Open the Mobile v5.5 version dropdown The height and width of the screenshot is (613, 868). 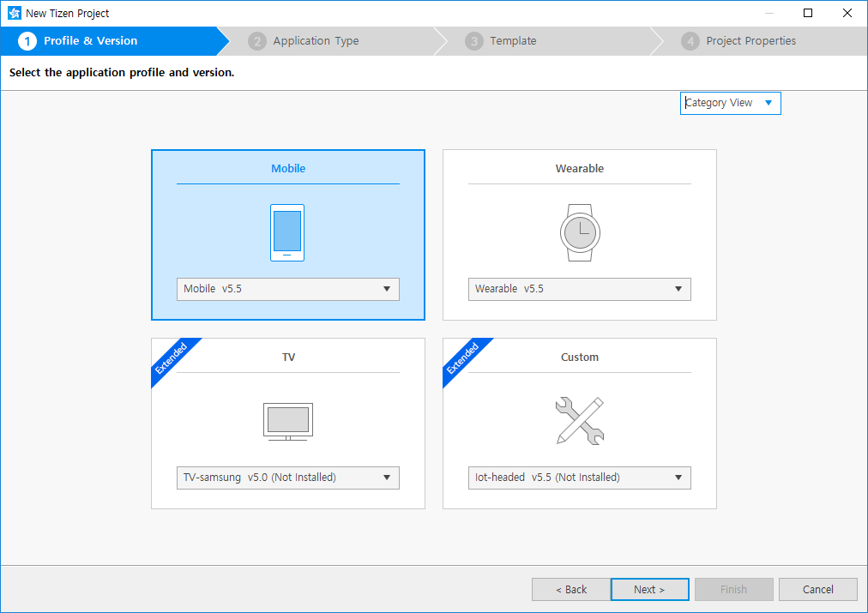coord(287,289)
